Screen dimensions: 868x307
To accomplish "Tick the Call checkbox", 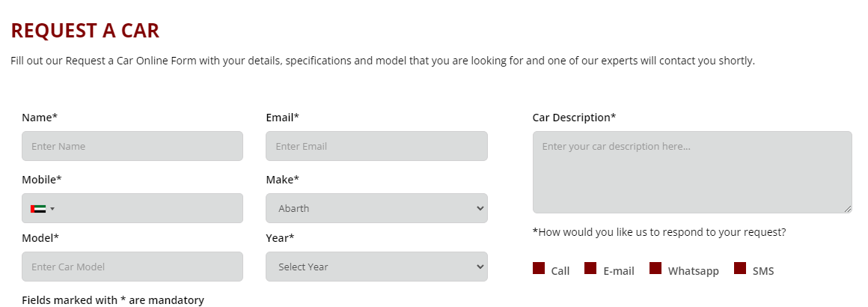I will [539, 268].
